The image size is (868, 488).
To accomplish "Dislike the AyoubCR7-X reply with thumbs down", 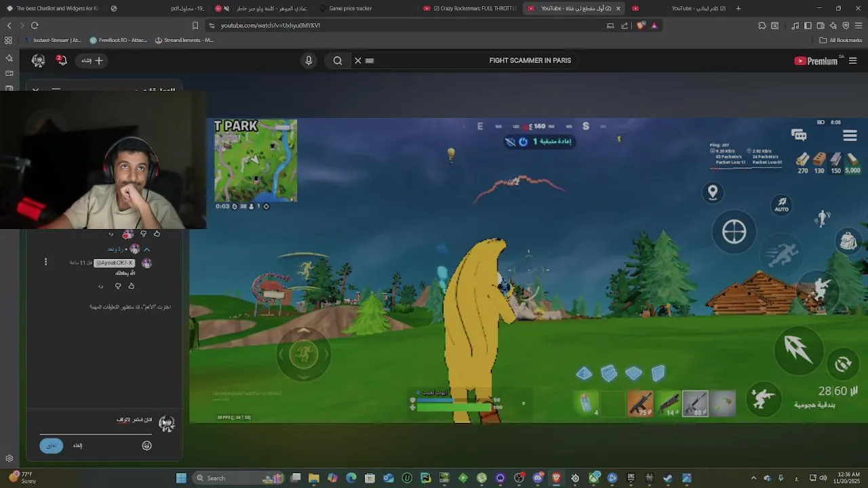I will (118, 286).
